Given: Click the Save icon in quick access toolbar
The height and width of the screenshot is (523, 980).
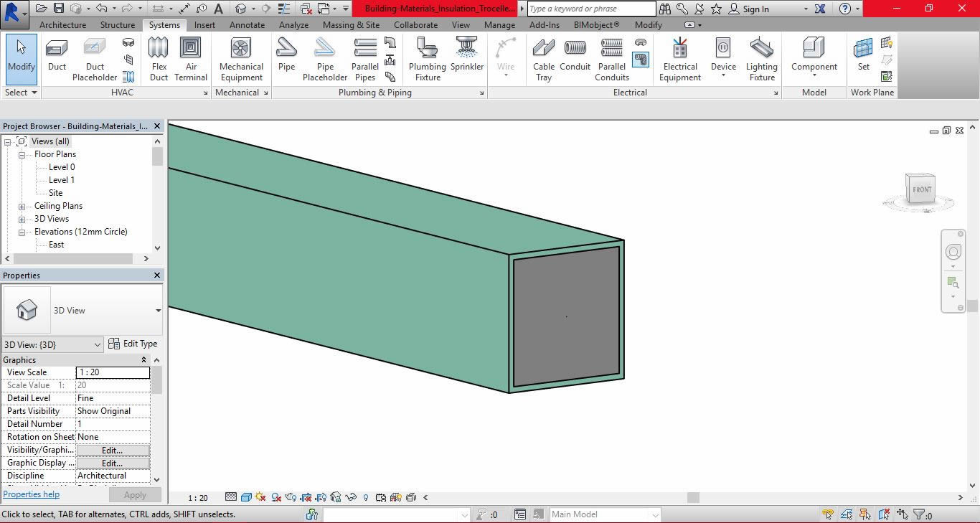Looking at the screenshot, I should tap(58, 9).
